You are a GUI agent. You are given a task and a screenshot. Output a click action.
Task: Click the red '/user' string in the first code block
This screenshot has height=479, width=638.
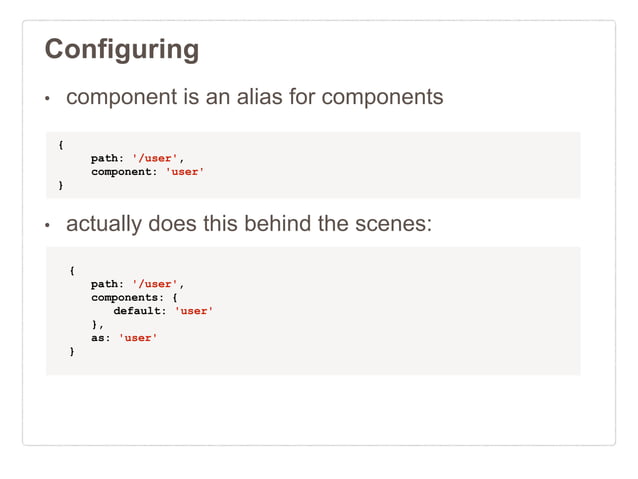[x=154, y=158]
